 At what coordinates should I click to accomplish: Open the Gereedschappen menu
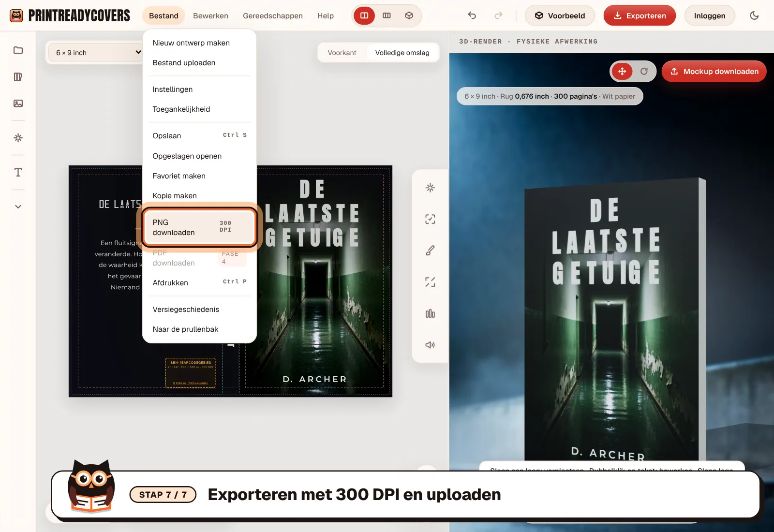pos(273,16)
